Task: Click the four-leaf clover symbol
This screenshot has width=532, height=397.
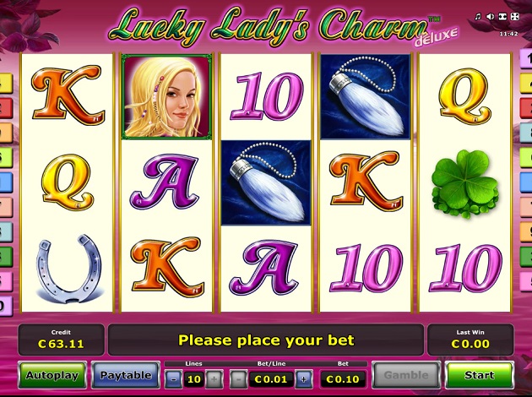Action: coord(464,184)
